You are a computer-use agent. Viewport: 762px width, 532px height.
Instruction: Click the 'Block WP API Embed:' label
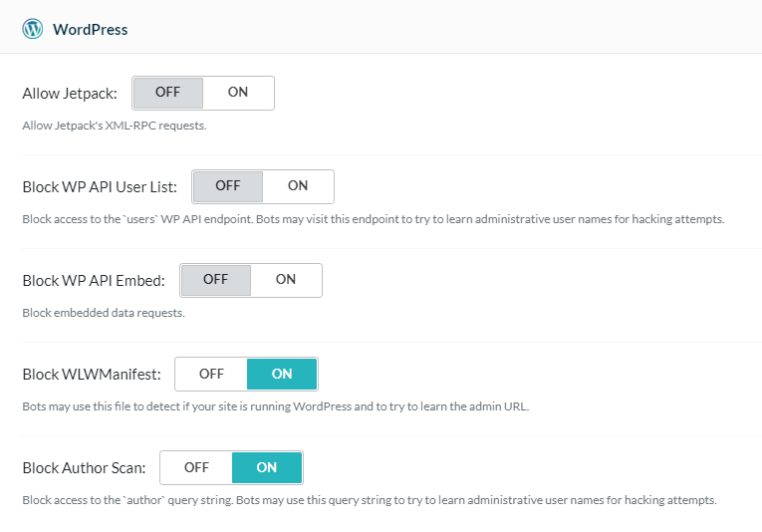94,281
